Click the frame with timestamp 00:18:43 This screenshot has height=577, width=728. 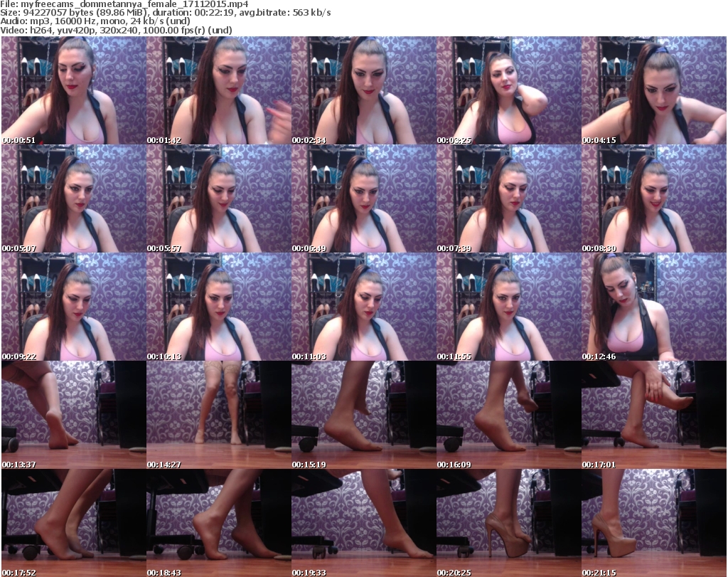click(219, 523)
